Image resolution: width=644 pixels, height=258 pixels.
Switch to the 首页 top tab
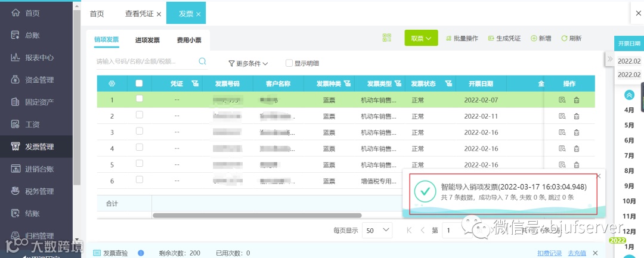(x=97, y=14)
